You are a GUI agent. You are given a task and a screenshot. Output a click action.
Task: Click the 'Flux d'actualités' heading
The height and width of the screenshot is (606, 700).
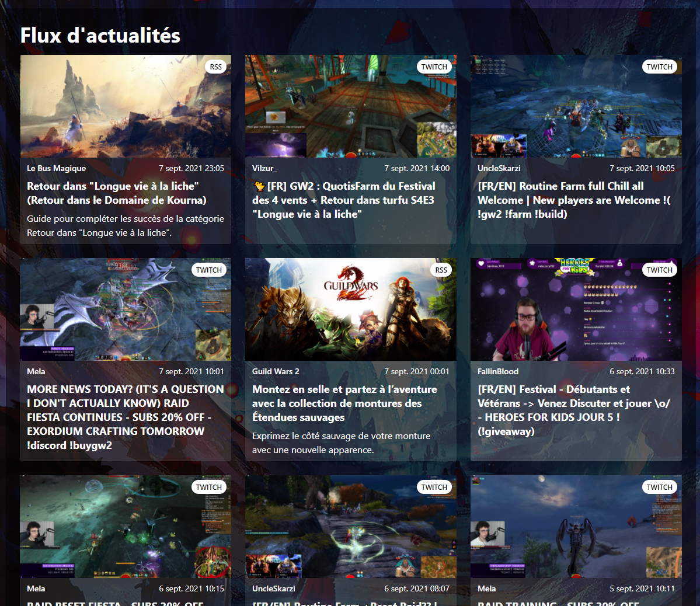(100, 36)
